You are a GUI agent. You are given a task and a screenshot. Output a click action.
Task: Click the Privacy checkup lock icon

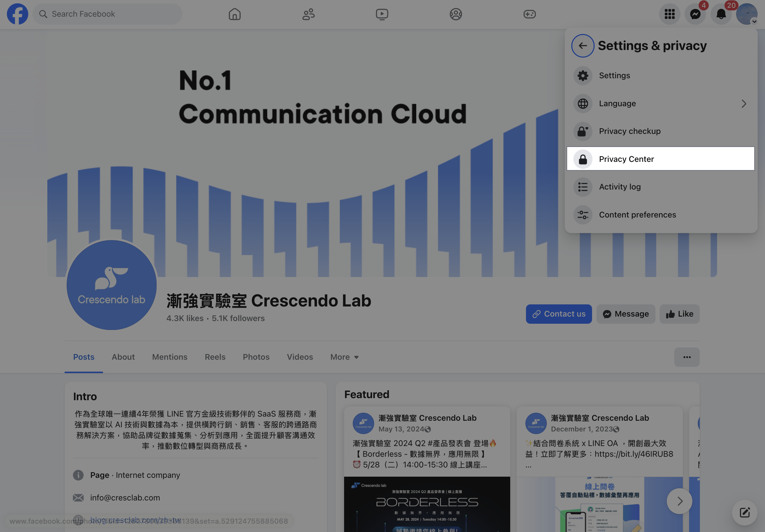(583, 131)
